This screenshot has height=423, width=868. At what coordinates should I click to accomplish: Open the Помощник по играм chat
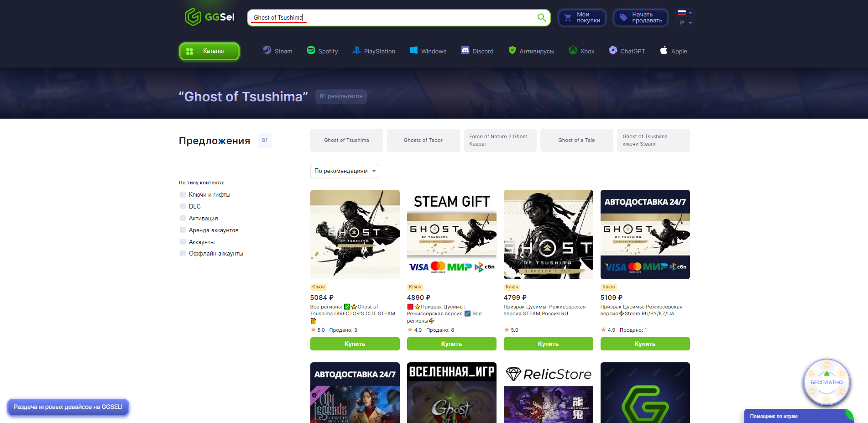coord(799,416)
